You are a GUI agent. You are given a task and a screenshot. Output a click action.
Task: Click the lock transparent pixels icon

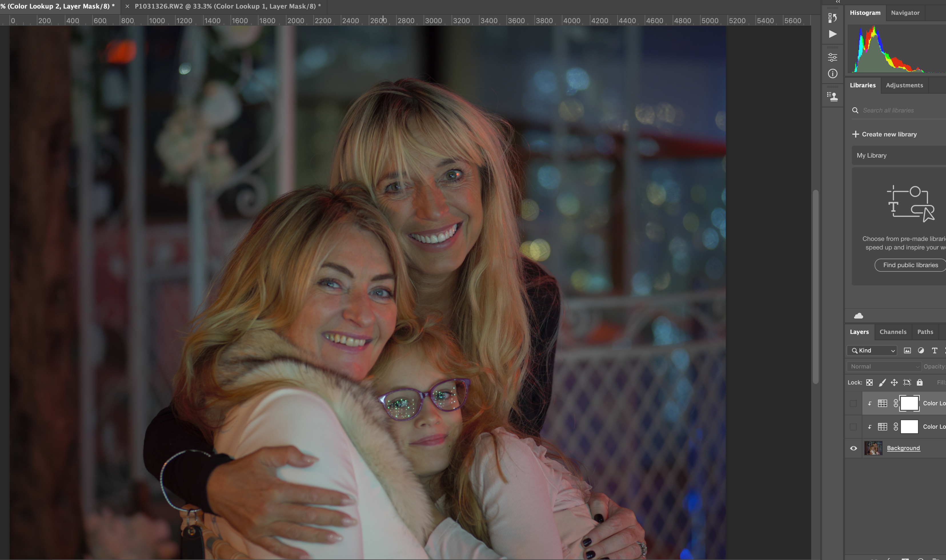point(869,382)
